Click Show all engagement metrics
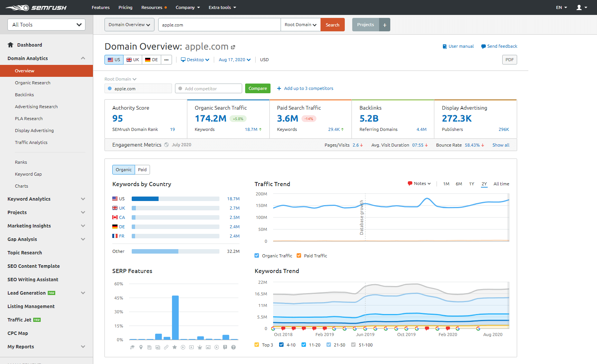This screenshot has width=597, height=364. point(501,145)
